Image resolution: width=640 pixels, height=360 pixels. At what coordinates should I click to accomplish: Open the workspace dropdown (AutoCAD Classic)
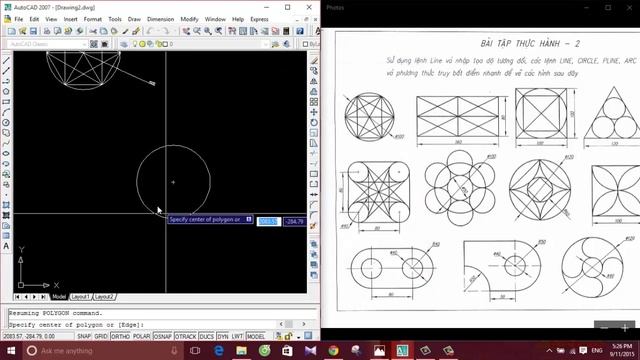47,44
